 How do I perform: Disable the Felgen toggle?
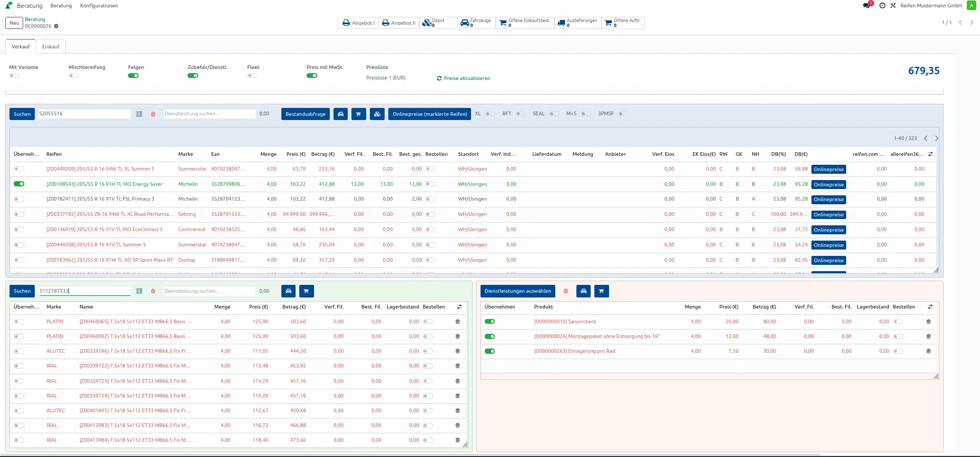tap(133, 76)
